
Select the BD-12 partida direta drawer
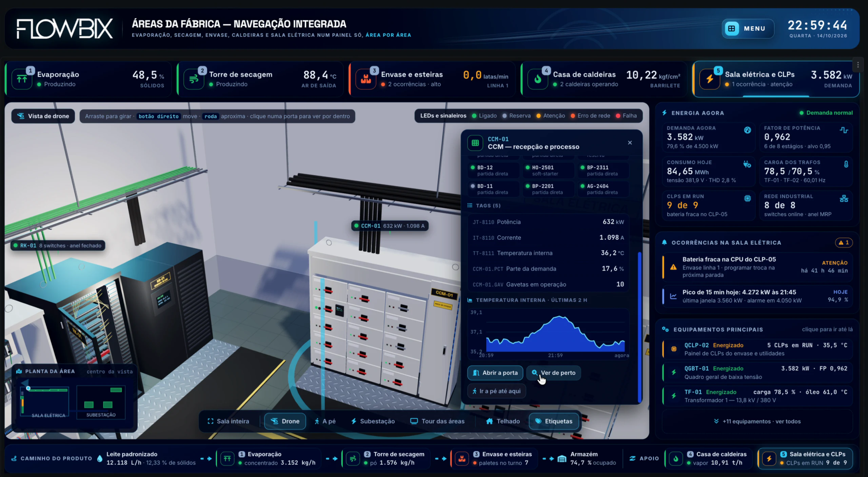pyautogui.click(x=493, y=170)
